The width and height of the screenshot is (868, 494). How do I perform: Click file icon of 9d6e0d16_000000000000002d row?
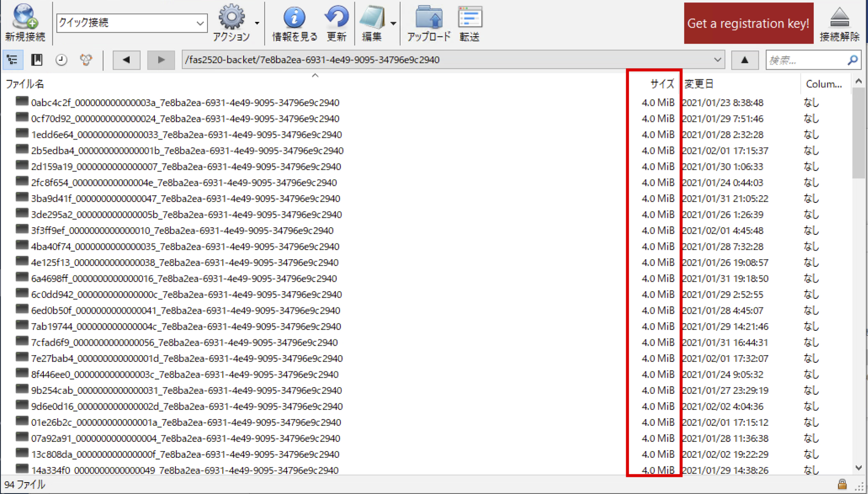(x=22, y=405)
